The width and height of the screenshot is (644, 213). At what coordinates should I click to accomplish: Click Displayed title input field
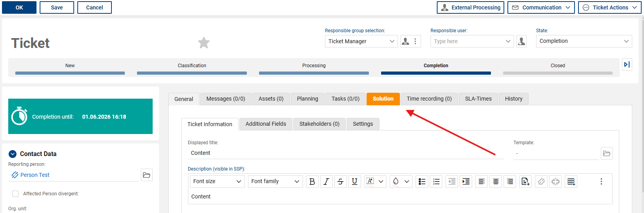[346, 153]
